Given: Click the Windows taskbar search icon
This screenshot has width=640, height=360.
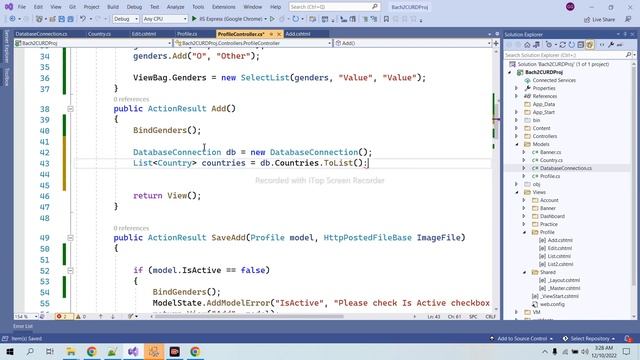Looking at the screenshot, I should click(30, 351).
